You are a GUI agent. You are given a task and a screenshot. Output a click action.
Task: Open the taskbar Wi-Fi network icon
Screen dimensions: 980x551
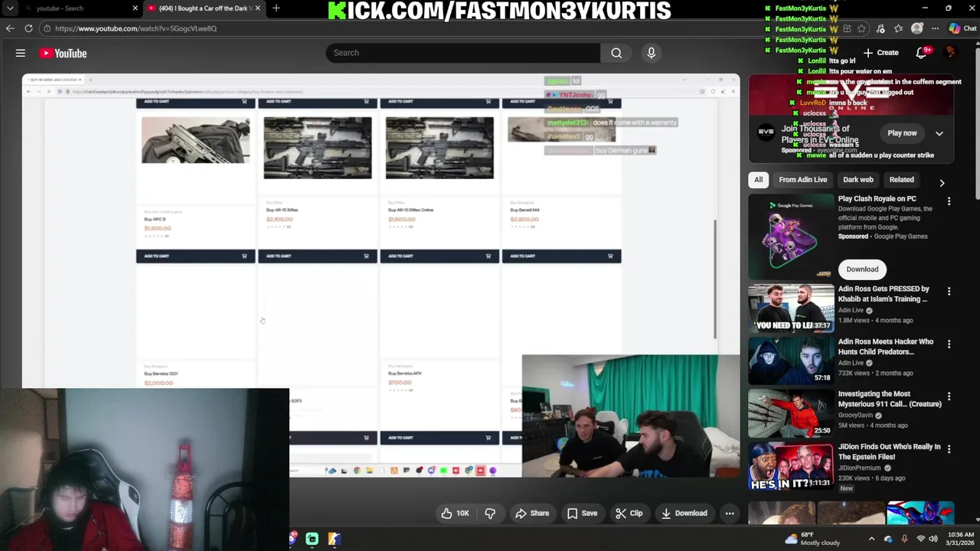920,539
